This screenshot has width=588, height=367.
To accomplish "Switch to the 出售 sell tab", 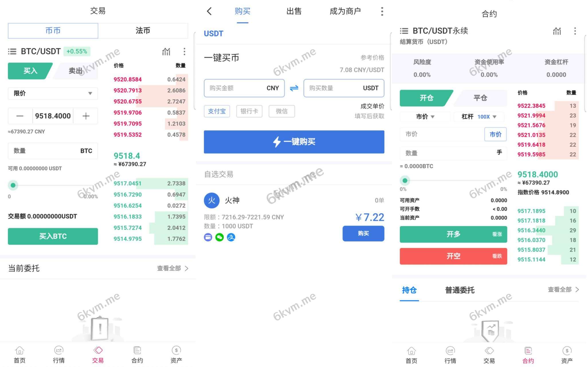I will coord(293,11).
